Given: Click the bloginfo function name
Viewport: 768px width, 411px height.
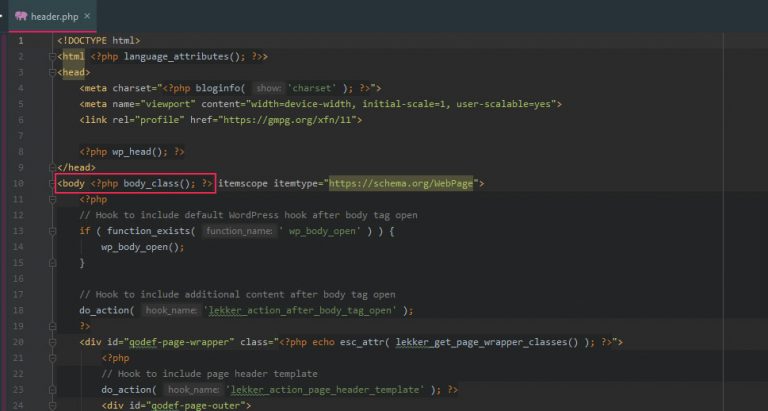Looking at the screenshot, I should [217, 88].
